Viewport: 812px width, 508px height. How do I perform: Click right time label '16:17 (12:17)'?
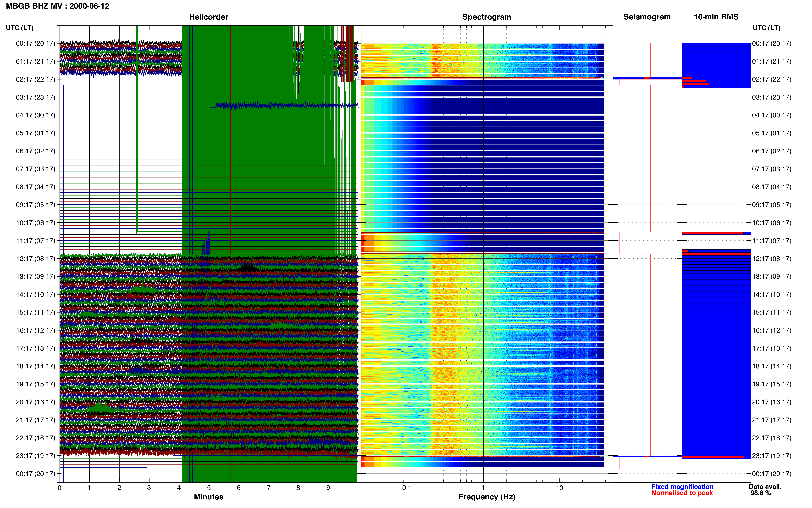pyautogui.click(x=772, y=330)
